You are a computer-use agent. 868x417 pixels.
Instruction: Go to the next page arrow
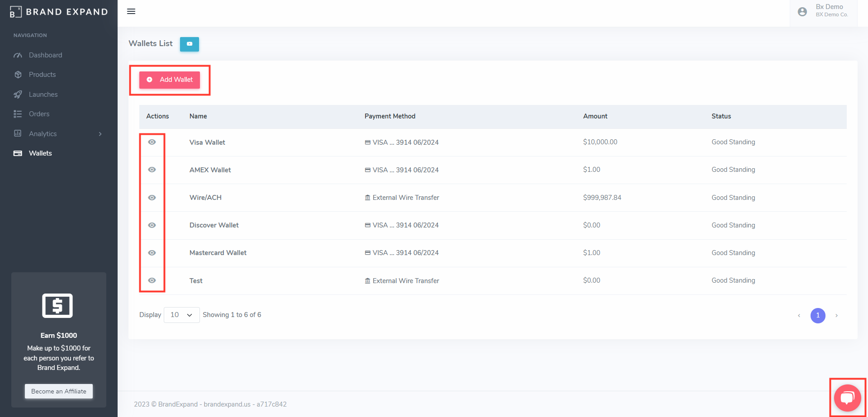point(836,316)
